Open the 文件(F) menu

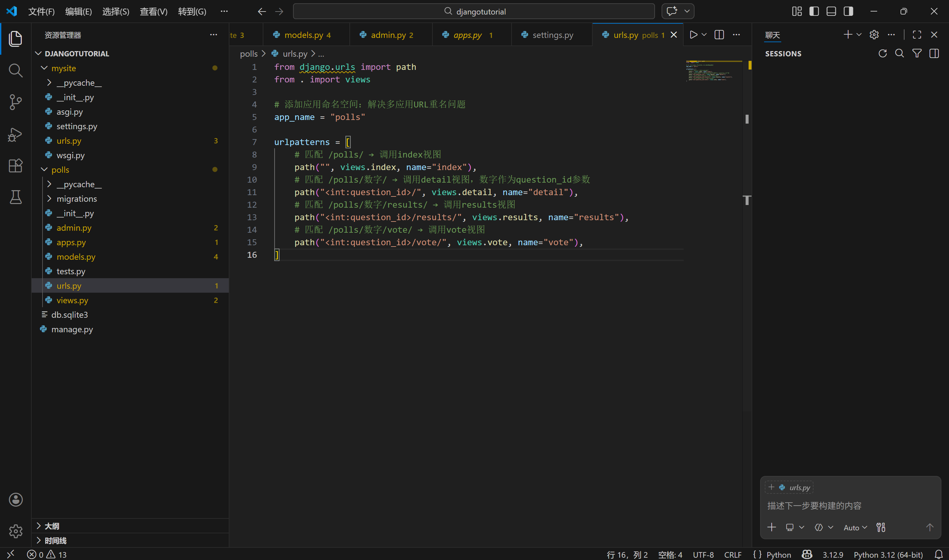pyautogui.click(x=42, y=12)
